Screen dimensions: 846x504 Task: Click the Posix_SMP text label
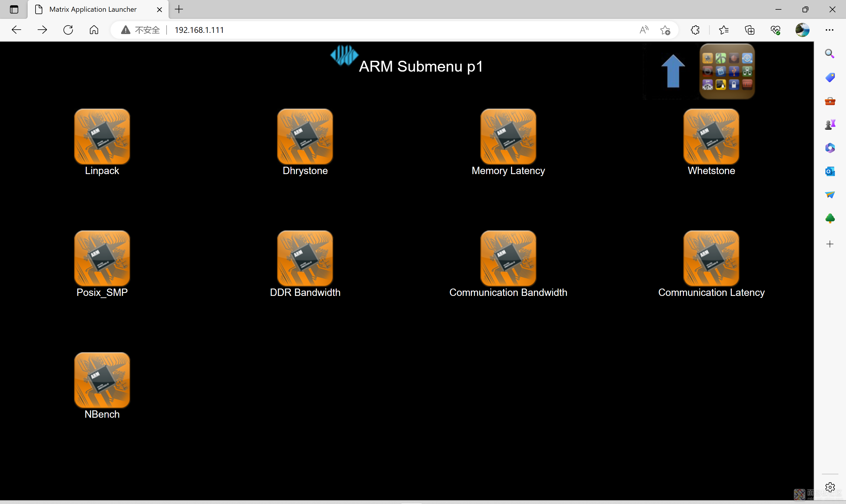tap(102, 292)
